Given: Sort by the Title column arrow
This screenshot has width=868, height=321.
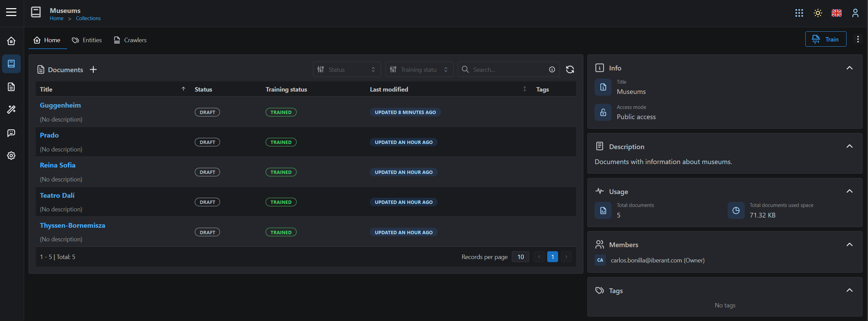Looking at the screenshot, I should (184, 89).
